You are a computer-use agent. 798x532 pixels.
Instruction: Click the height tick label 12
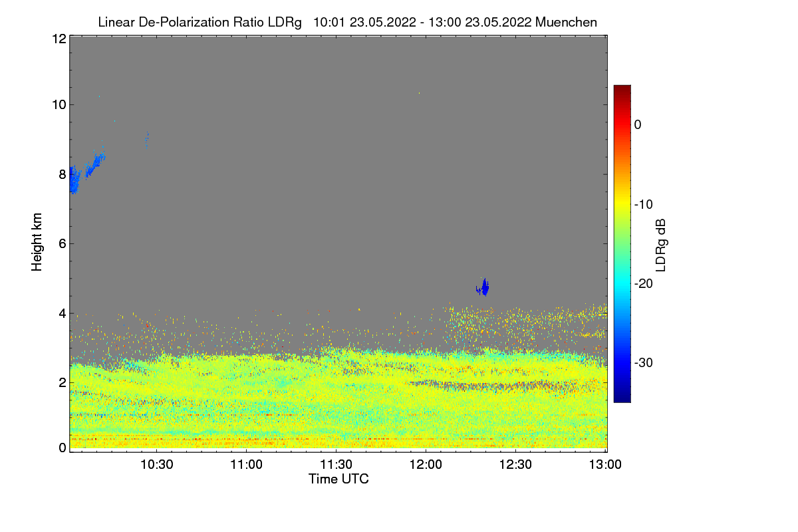[59, 39]
